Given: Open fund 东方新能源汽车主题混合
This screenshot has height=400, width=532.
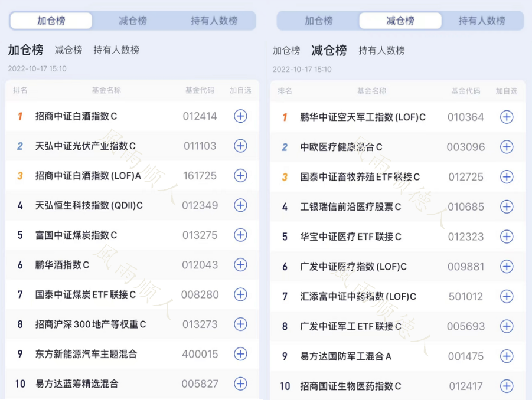Looking at the screenshot, I should click(x=86, y=354).
